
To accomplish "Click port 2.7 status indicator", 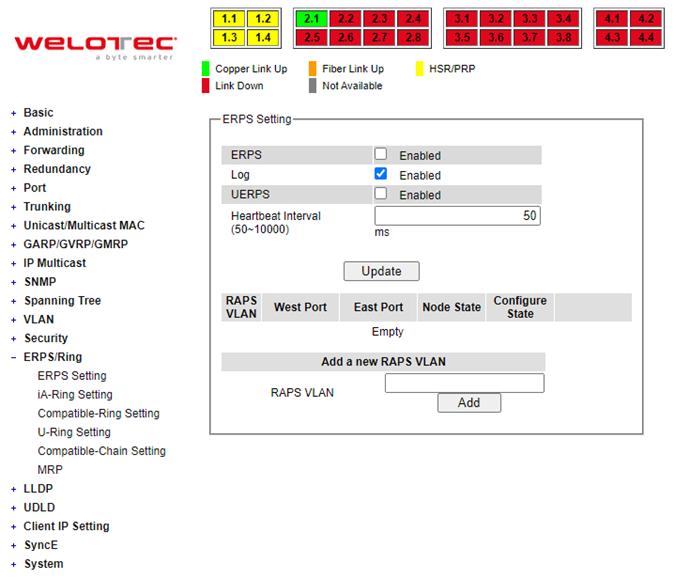I will (x=379, y=37).
